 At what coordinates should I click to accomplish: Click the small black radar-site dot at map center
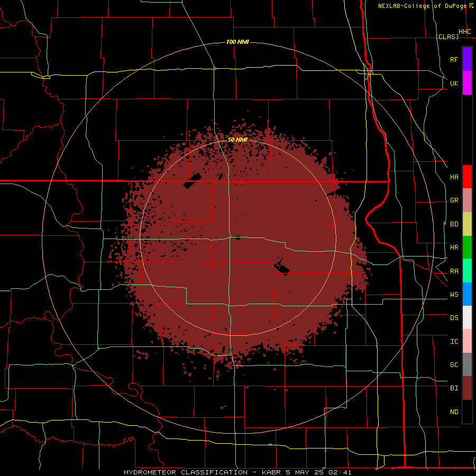click(237, 237)
